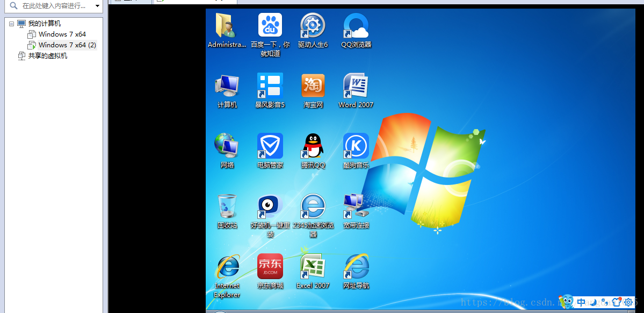Launch 驱动人生6 from the desktop
This screenshot has width=644, height=313.
tap(313, 25)
